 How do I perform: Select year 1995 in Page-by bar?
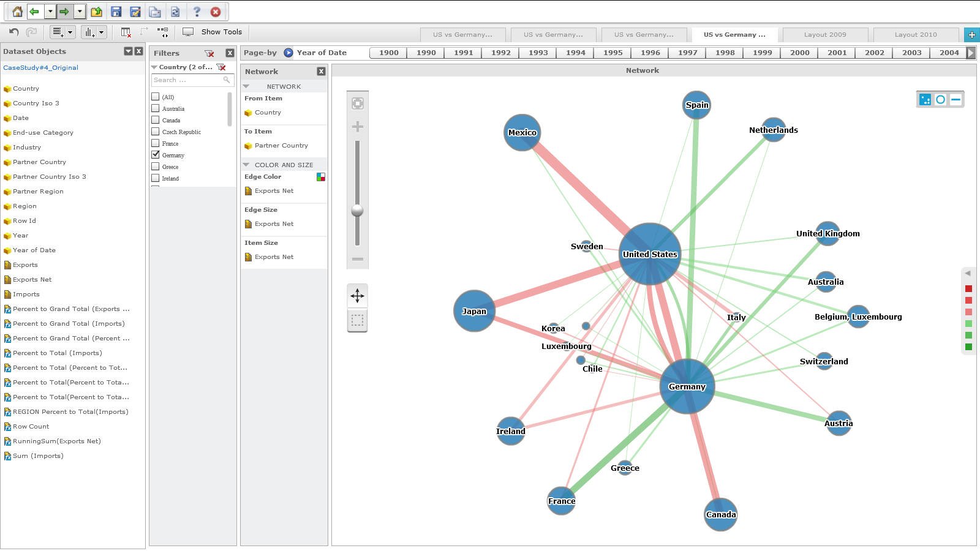click(x=612, y=53)
